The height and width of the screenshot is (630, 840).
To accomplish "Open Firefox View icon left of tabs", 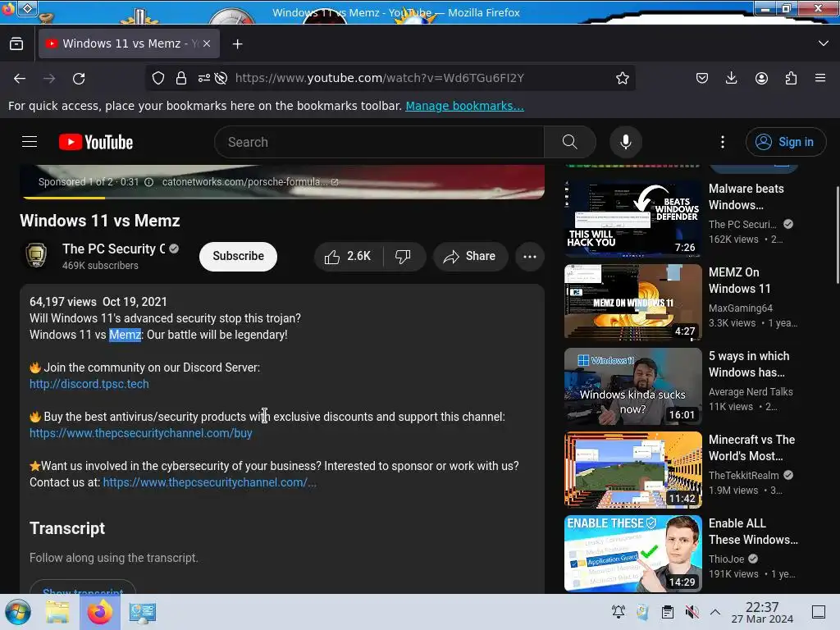I will [16, 44].
